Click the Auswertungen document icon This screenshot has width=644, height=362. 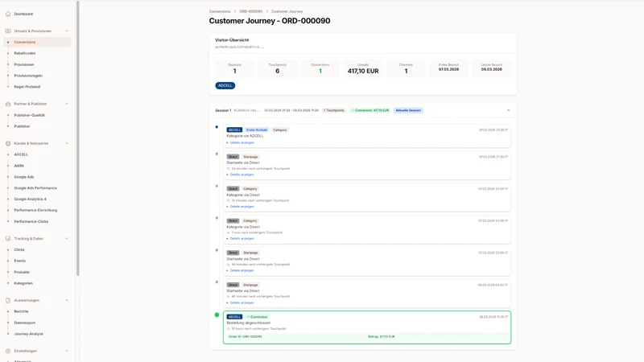pyautogui.click(x=8, y=300)
